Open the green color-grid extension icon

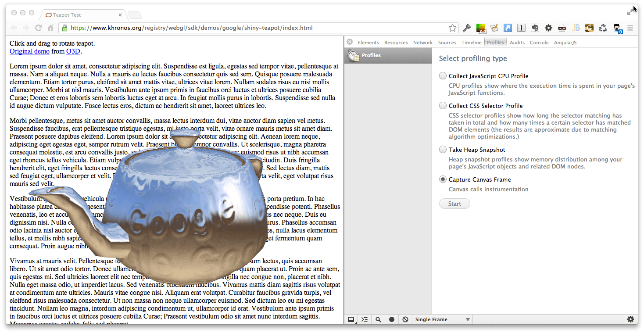pyautogui.click(x=481, y=28)
